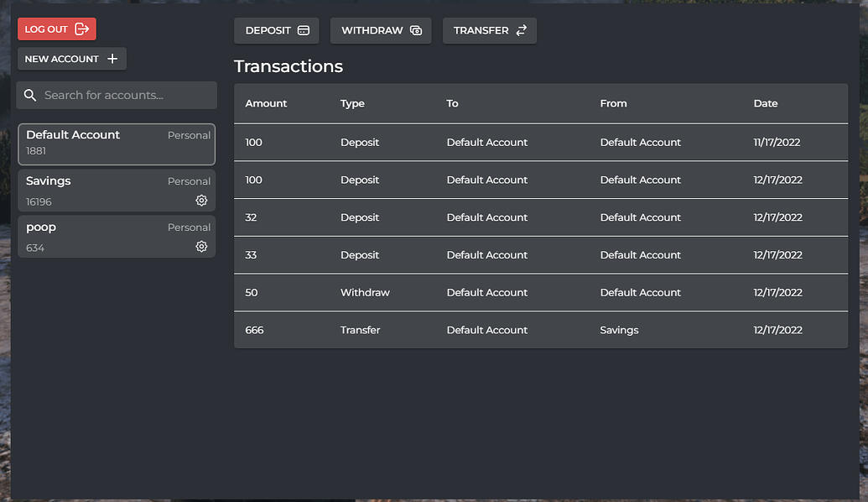Click the Search for accounts field
Image resolution: width=868 pixels, height=502 pixels.
pos(117,96)
